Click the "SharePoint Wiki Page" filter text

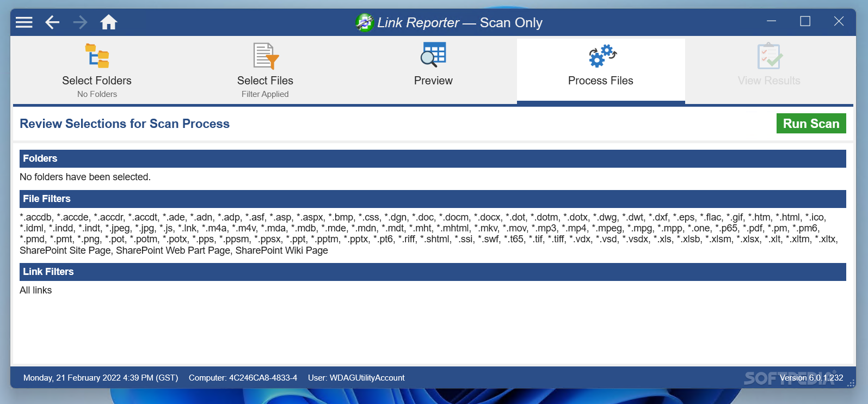(281, 250)
